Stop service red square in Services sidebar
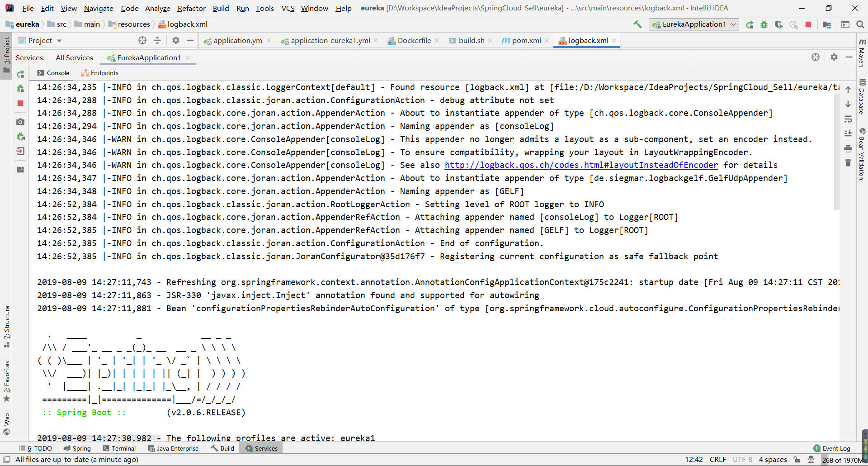 click(x=20, y=103)
